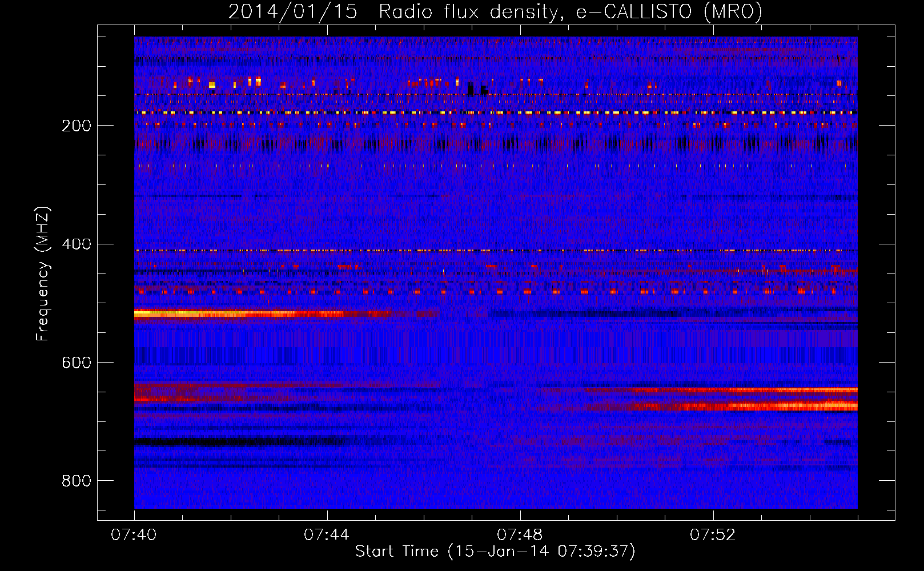This screenshot has width=924, height=571.
Task: Click the 07:52 time tick label
Action: [x=713, y=535]
